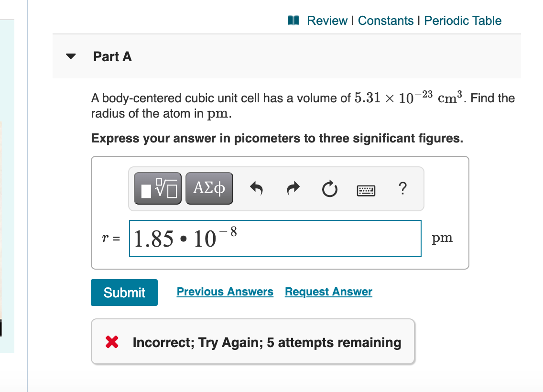Click inside the r = answer field
The width and height of the screenshot is (543, 392).
tap(275, 238)
